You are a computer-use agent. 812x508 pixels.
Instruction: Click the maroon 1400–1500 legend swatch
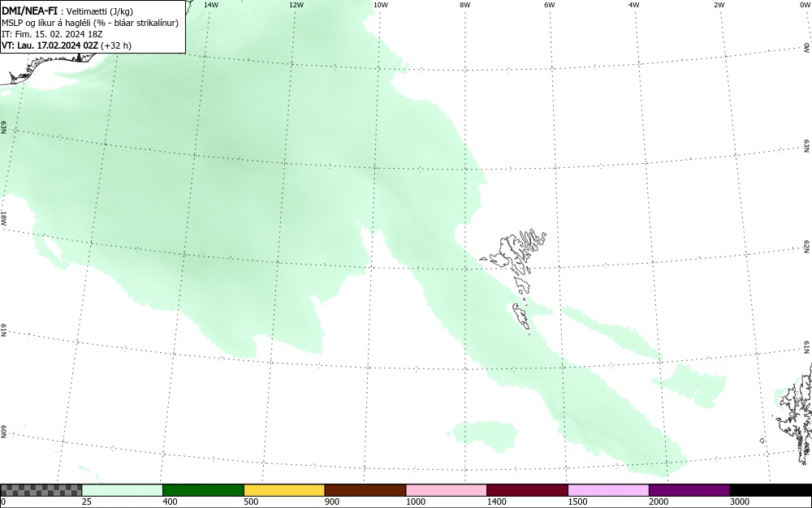click(x=527, y=490)
